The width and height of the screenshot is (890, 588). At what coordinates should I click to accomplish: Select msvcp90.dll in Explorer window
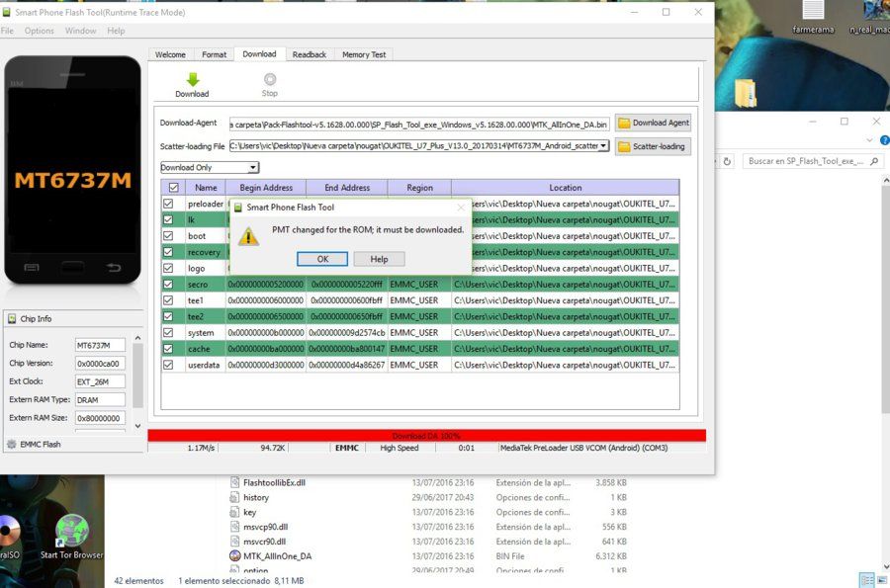(266, 527)
